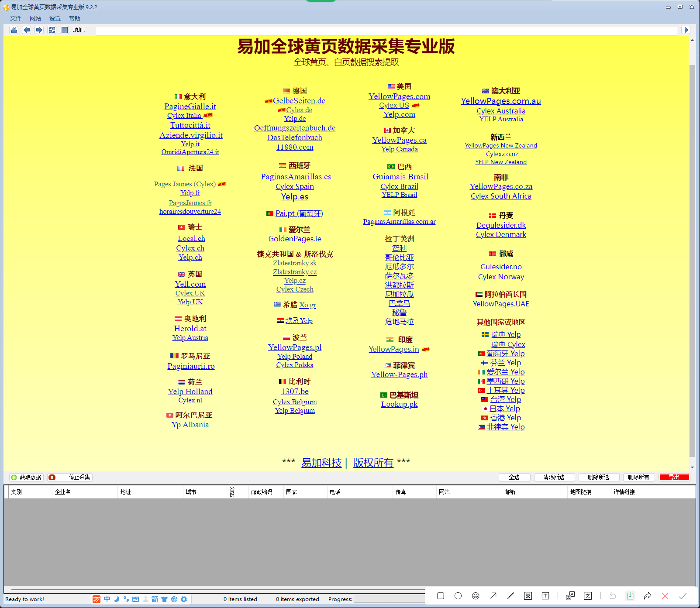Image resolution: width=700 pixels, height=608 pixels.
Task: Click the input method keyboard icon
Action: pos(136,599)
